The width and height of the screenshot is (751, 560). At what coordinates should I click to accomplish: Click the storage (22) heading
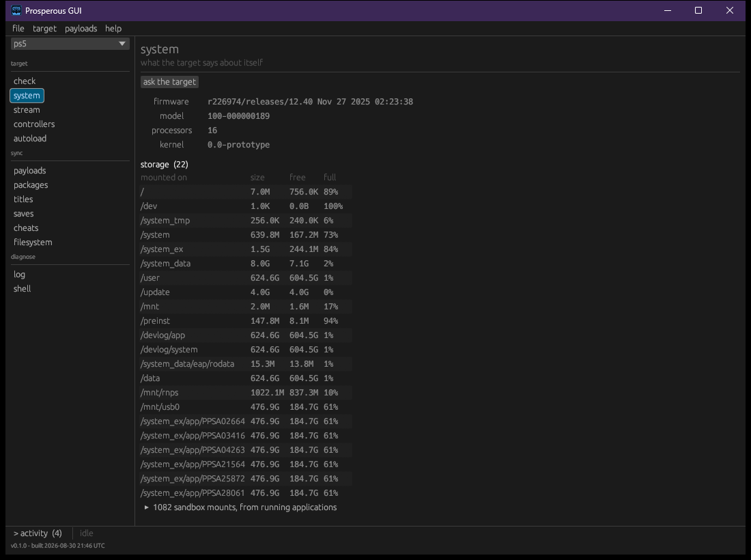tap(165, 165)
